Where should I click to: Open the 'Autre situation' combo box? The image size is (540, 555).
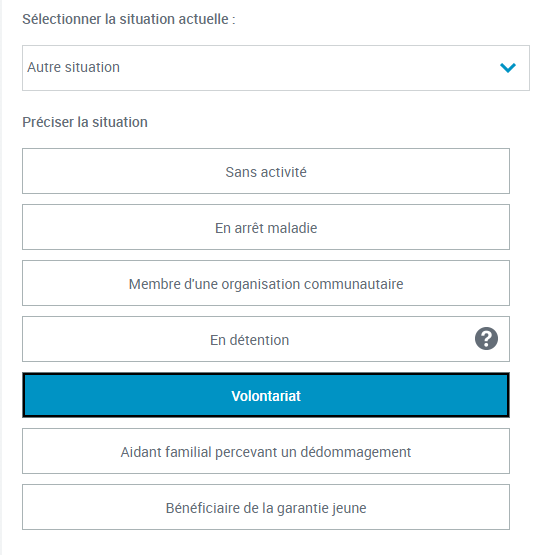[276, 68]
